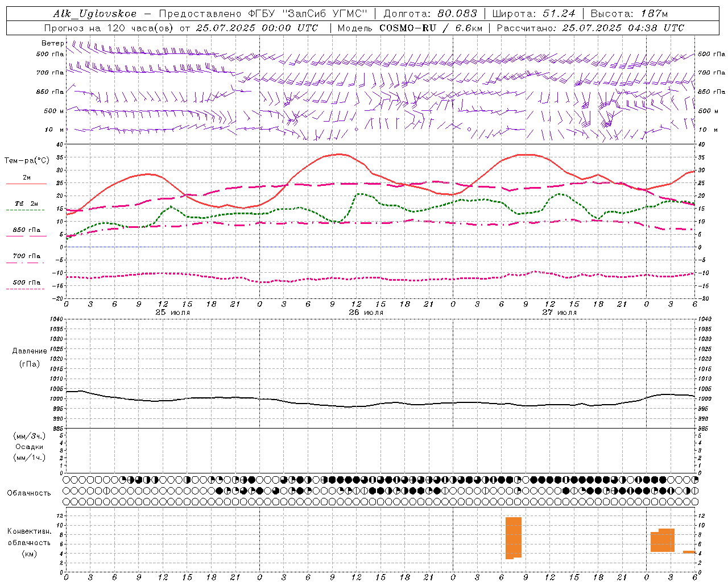Select the Давление pressure panel label
This screenshot has height=582, width=728.
tap(30, 351)
